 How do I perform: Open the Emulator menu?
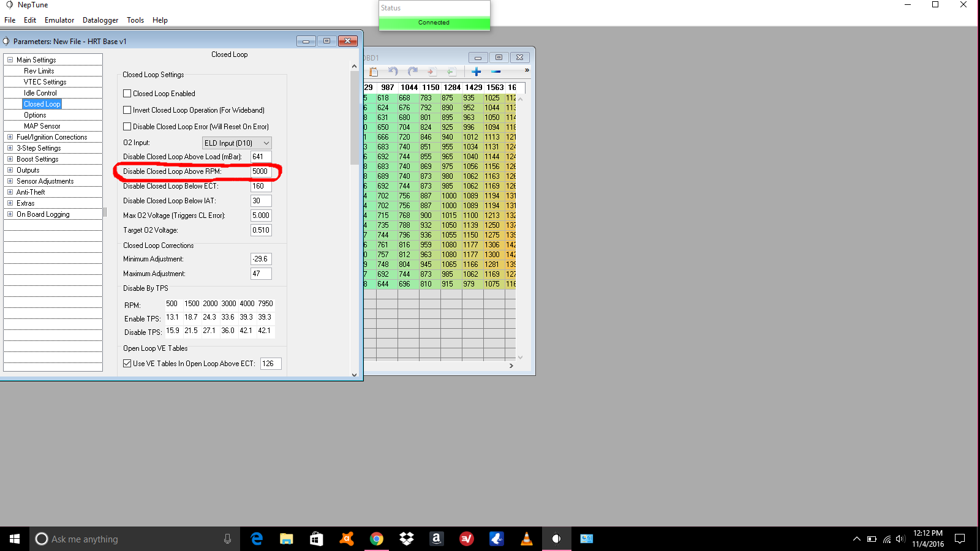tap(59, 20)
